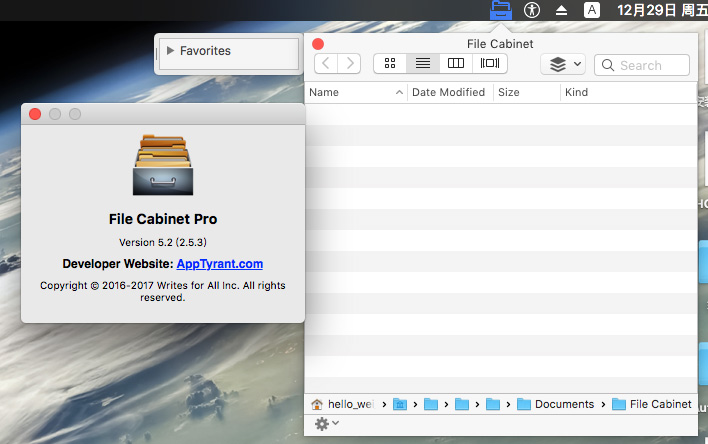Sort files by Size column

[x=526, y=92]
